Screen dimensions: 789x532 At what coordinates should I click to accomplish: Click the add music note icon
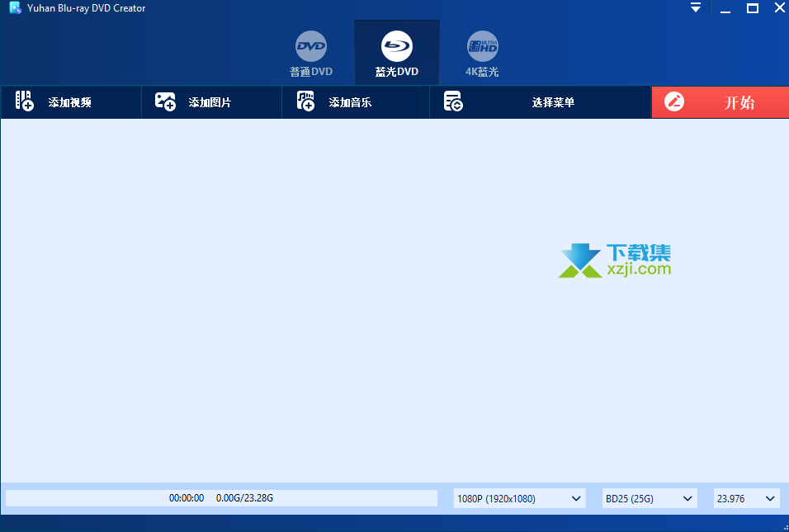(x=305, y=102)
